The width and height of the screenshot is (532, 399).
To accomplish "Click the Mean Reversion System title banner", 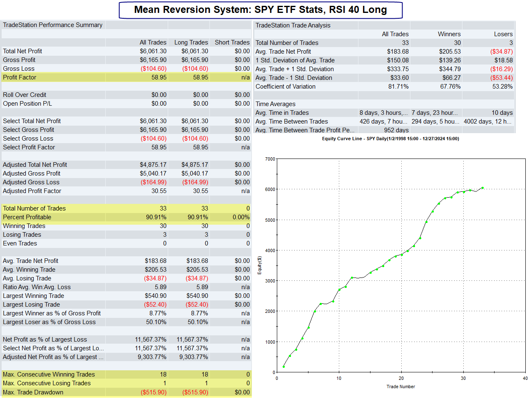I will coord(261,10).
